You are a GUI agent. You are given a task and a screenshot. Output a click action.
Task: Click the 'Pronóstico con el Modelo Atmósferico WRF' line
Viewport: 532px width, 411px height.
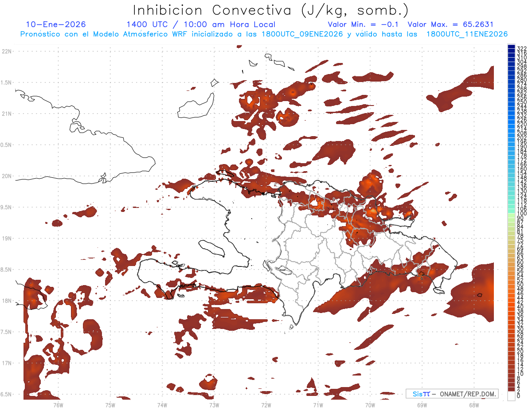[264, 34]
